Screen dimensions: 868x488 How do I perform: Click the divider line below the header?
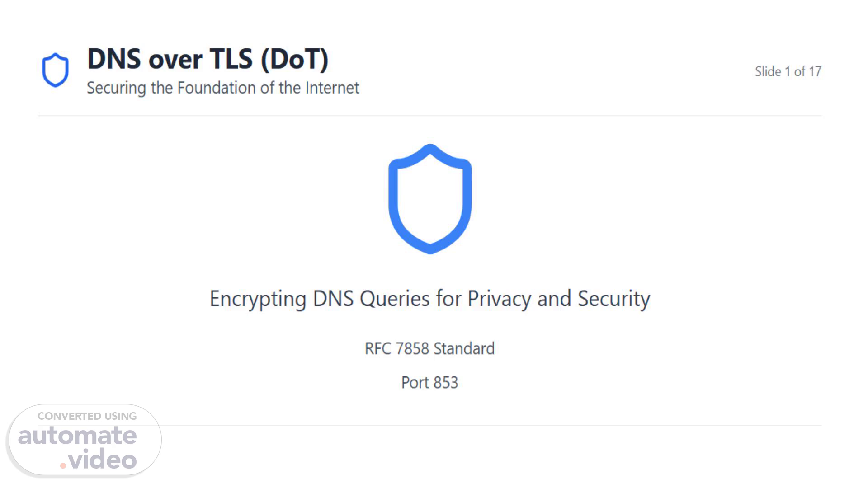[x=429, y=116]
